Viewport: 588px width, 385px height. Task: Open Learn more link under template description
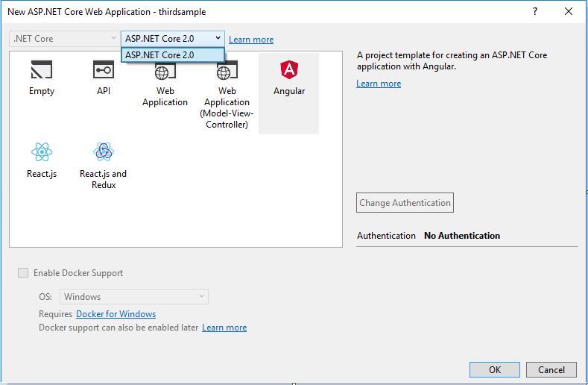(379, 84)
